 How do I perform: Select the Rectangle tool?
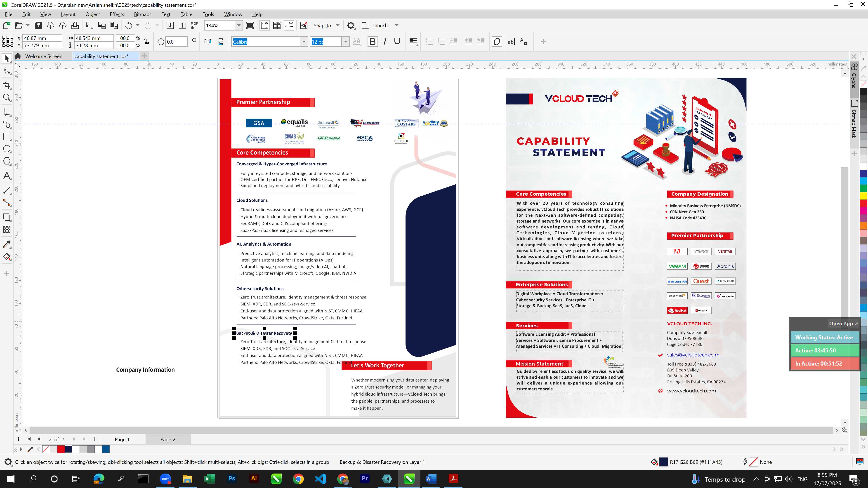pyautogui.click(x=7, y=136)
